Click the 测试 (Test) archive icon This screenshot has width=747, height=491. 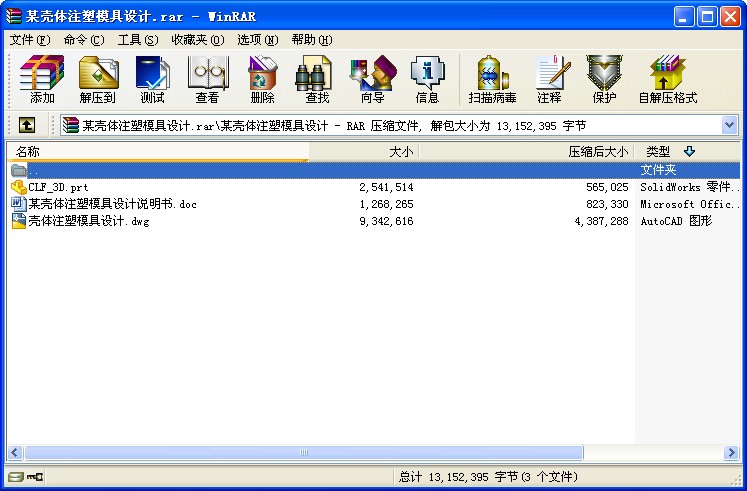pyautogui.click(x=152, y=79)
